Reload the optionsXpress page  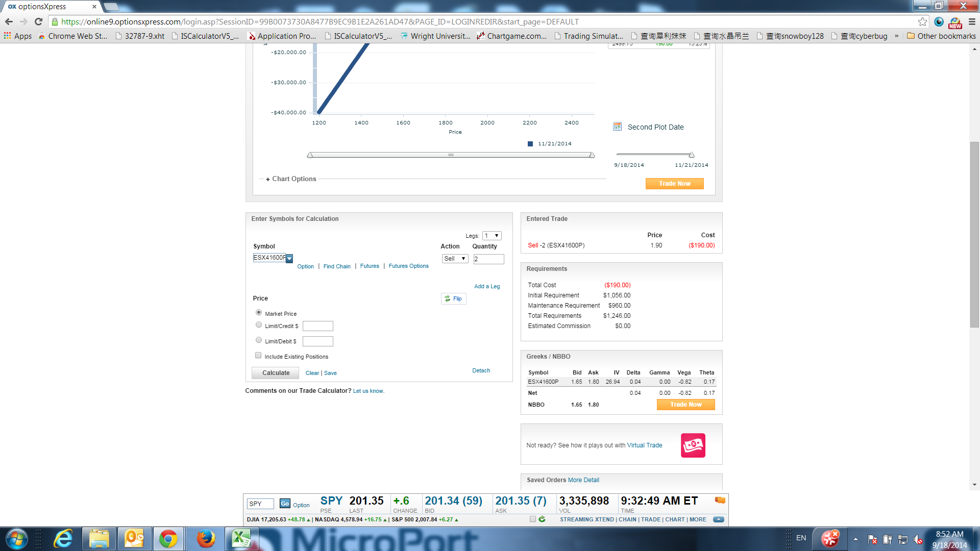click(x=38, y=22)
